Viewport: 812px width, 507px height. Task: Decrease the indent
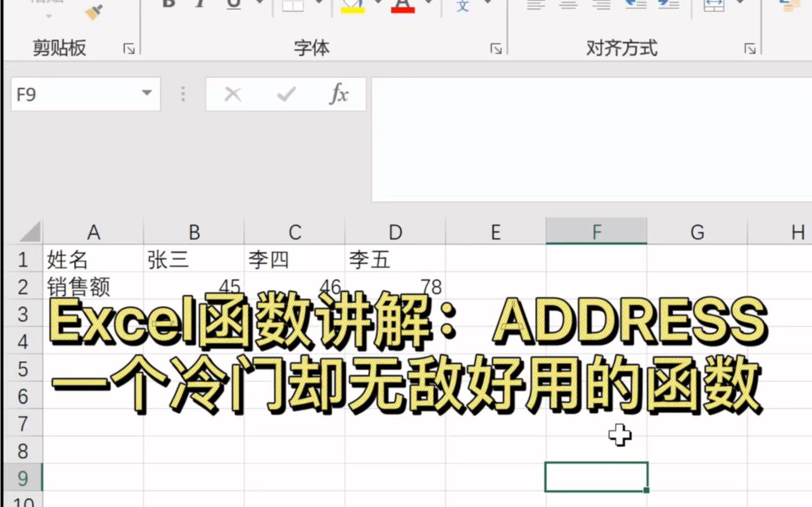point(636,5)
